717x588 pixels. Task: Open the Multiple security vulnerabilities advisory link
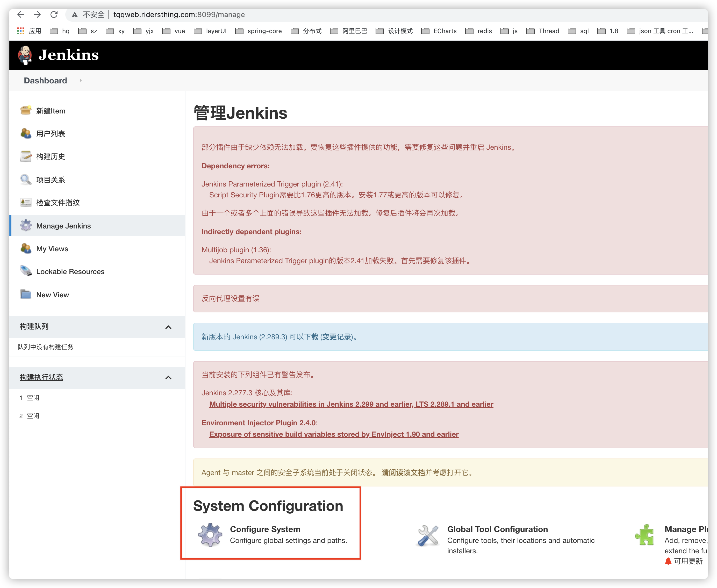(351, 404)
